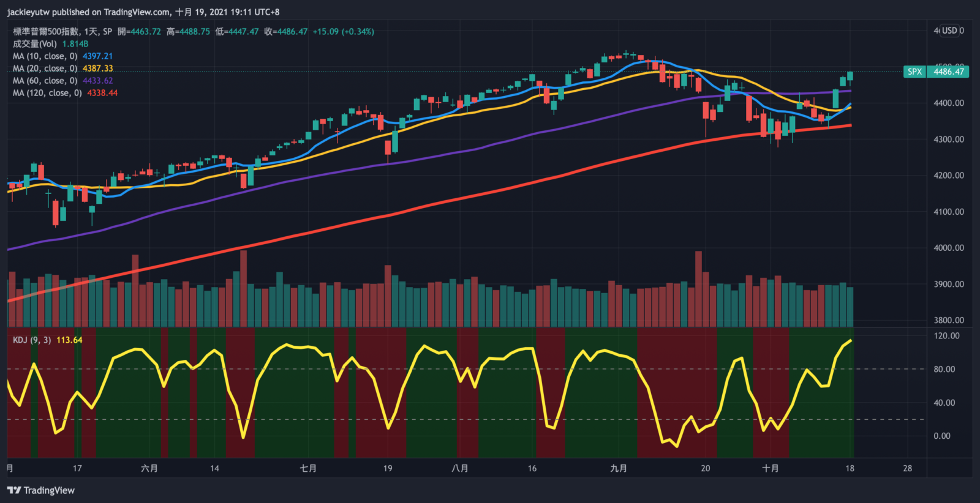Click the MA (120, close, 0) legend entry
The image size is (980, 503).
(47, 93)
